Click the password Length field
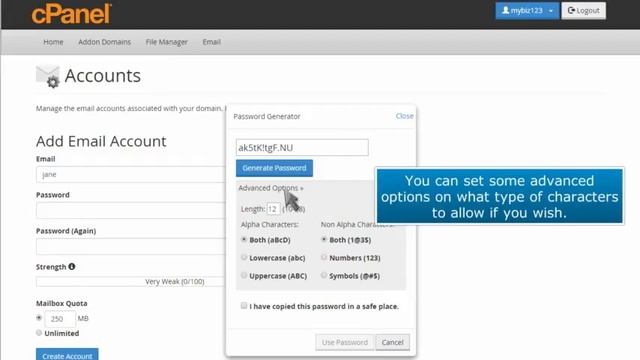The image size is (640, 360). (x=273, y=209)
